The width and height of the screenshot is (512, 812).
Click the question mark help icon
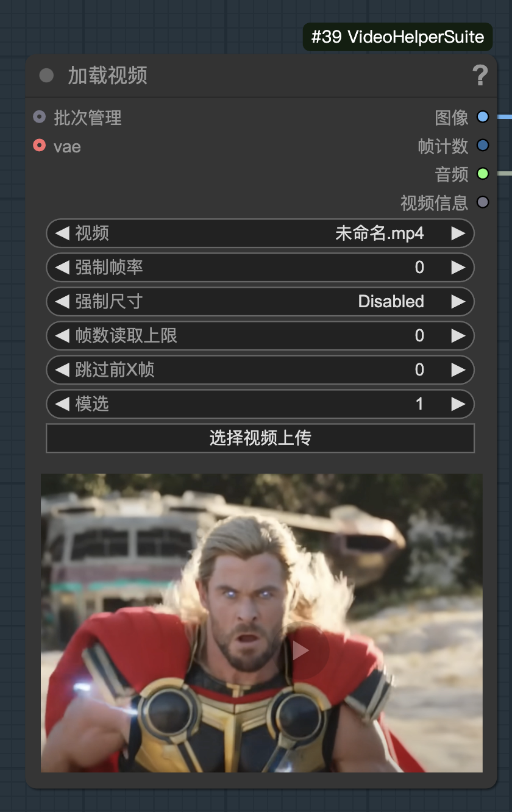pos(480,76)
